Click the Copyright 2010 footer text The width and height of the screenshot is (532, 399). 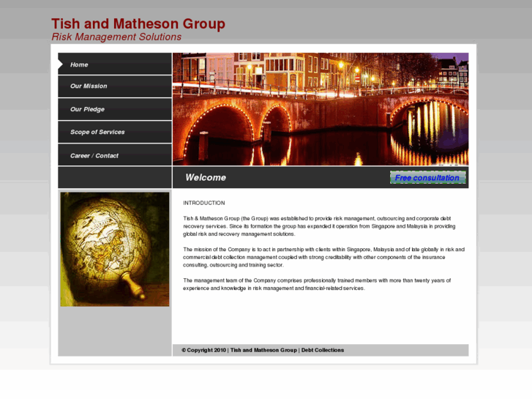[x=203, y=350]
